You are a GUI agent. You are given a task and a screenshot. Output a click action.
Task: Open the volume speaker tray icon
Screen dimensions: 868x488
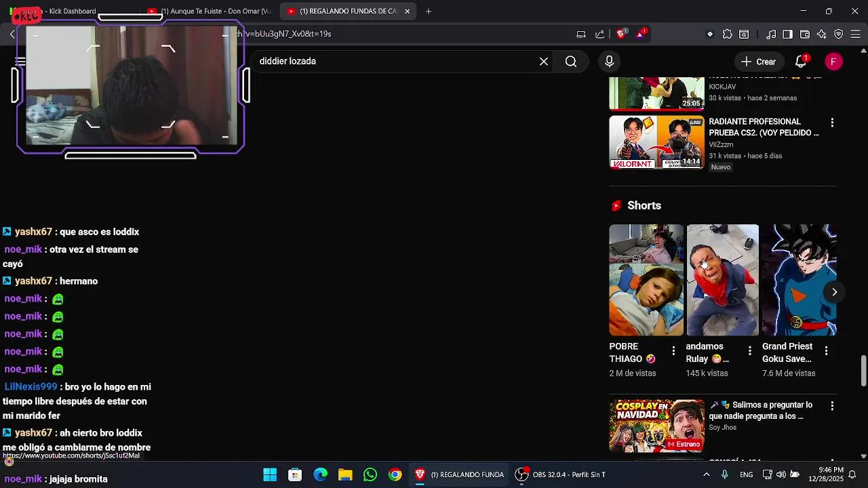coord(781,474)
